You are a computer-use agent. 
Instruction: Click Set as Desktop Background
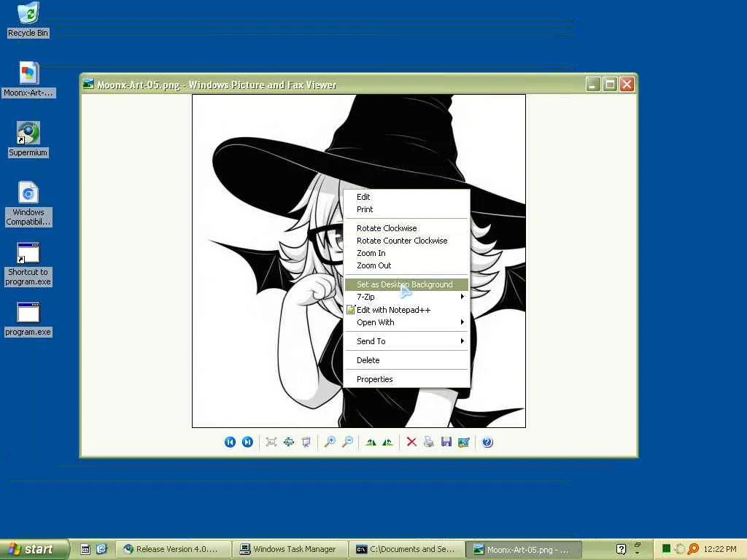(x=406, y=284)
